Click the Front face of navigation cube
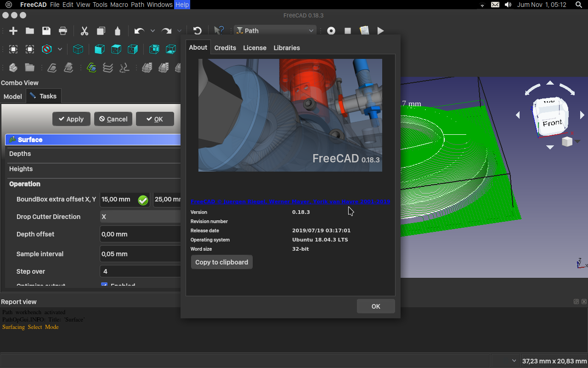The height and width of the screenshot is (368, 588). click(x=552, y=123)
